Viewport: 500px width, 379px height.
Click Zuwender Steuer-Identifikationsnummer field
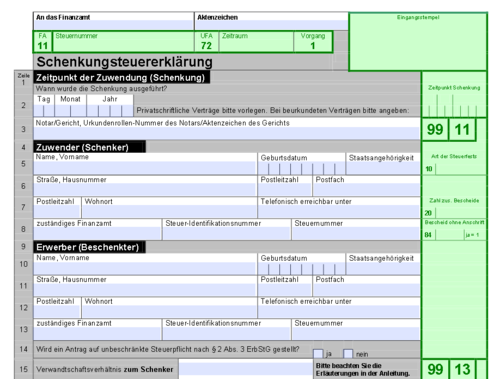pyautogui.click(x=227, y=233)
